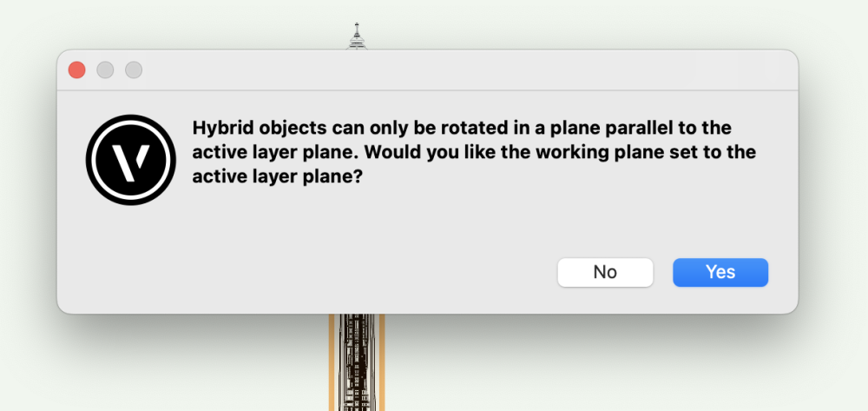Click the tower shaft below the dialog

(x=357, y=361)
